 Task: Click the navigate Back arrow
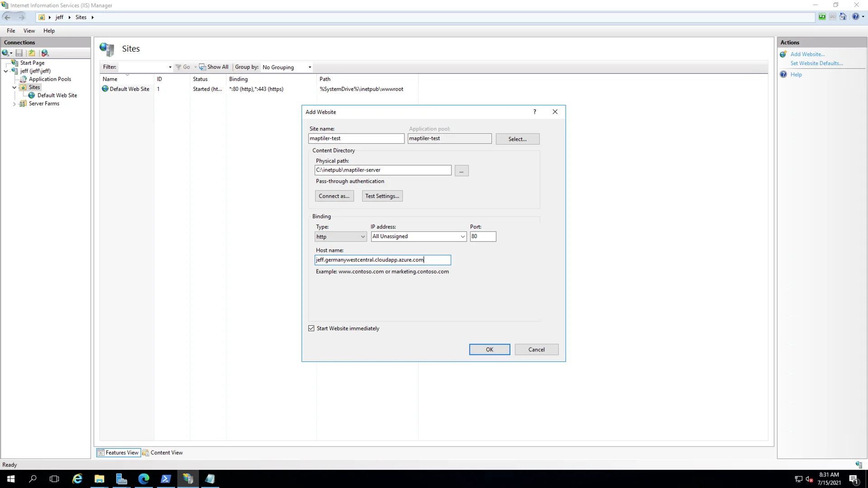7,17
